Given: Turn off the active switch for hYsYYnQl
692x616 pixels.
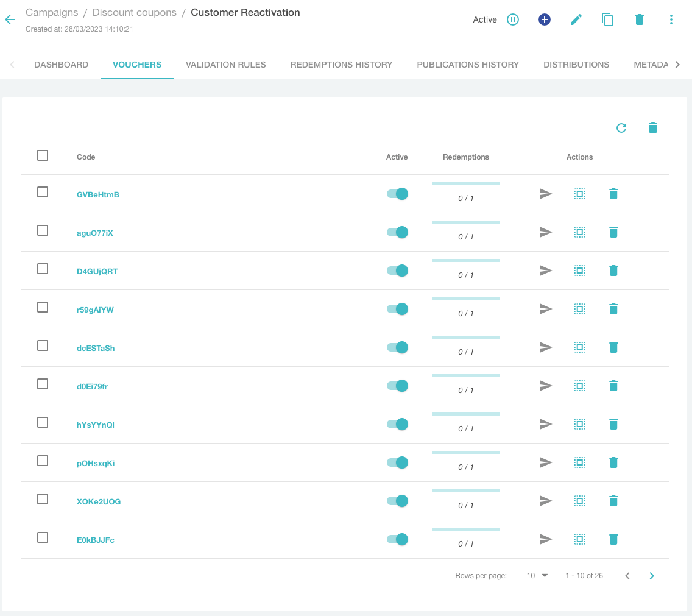Looking at the screenshot, I should 397,424.
